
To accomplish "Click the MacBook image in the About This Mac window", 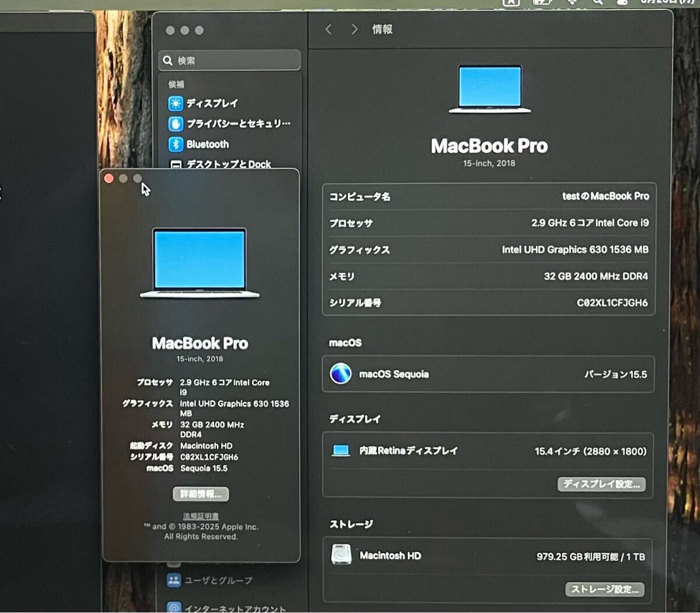I will point(199,263).
